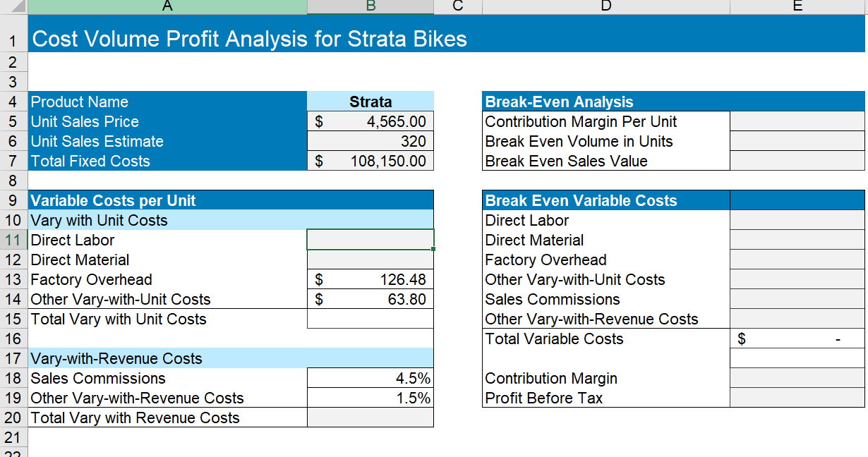
Task: Select the Total Variable Costs dash value cell
Action: click(797, 339)
